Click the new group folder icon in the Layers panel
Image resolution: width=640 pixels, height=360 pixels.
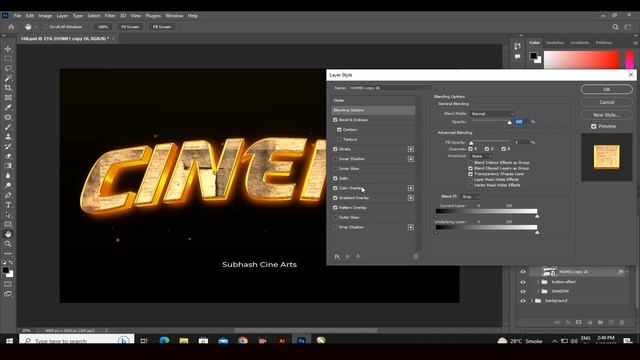(x=600, y=322)
